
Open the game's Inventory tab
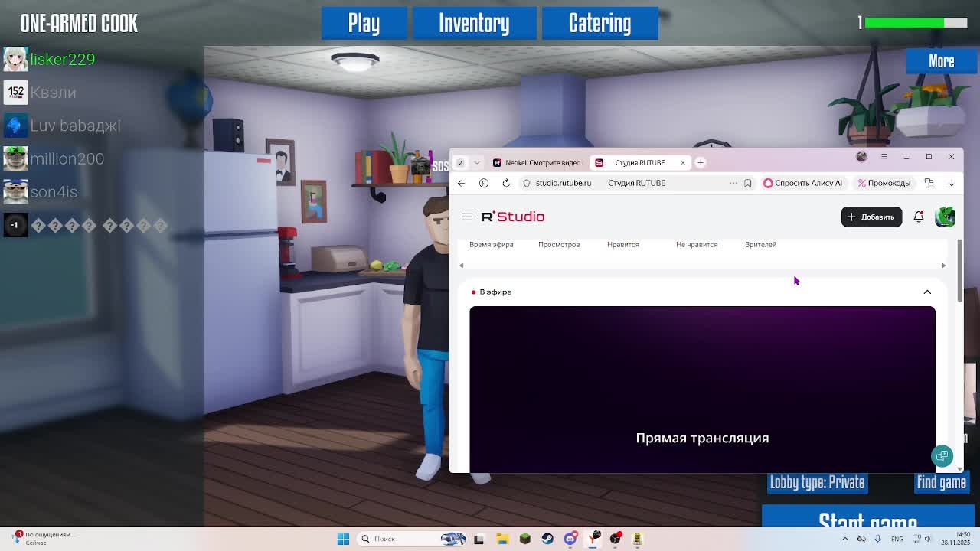click(474, 23)
